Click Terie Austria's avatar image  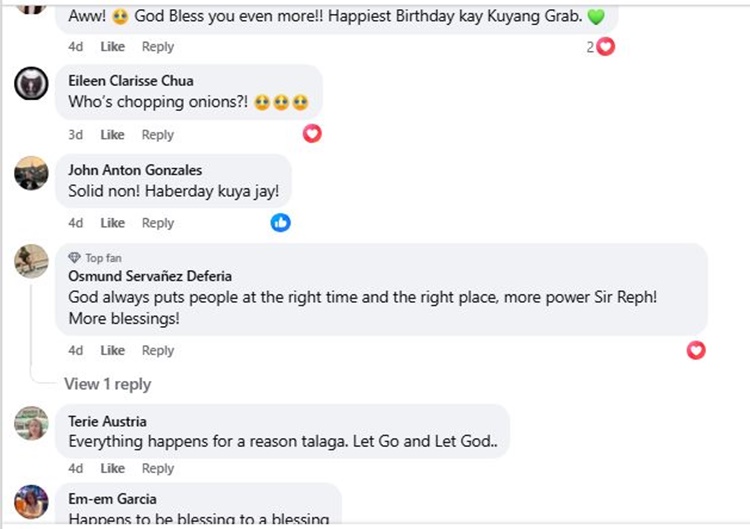click(x=31, y=423)
